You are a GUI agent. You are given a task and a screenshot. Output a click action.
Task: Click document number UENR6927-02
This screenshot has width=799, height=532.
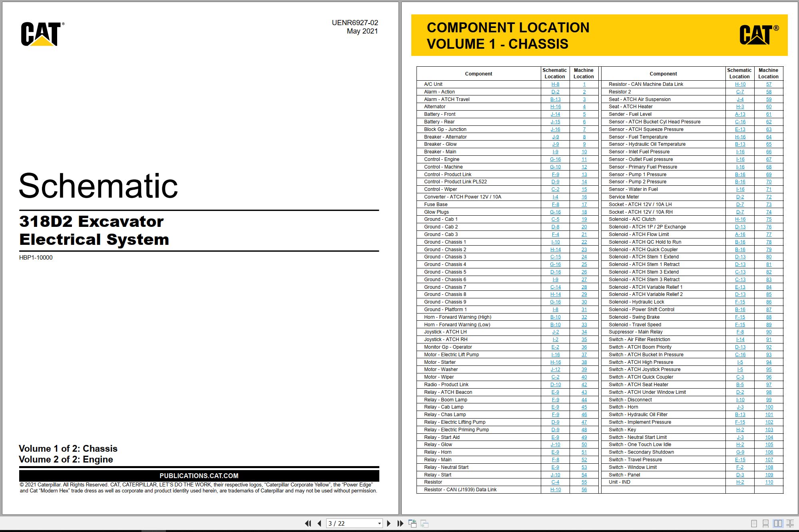click(355, 23)
